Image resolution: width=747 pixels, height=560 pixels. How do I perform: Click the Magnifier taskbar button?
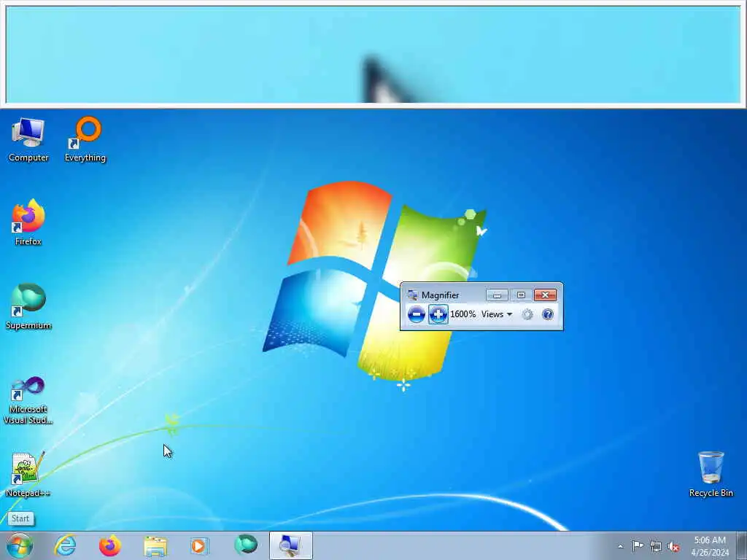[290, 545]
